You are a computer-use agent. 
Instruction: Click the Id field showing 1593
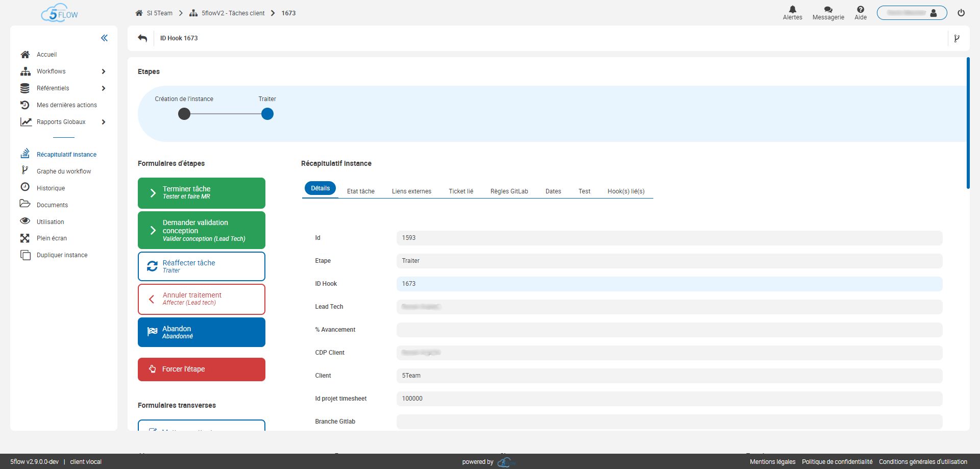(x=669, y=238)
